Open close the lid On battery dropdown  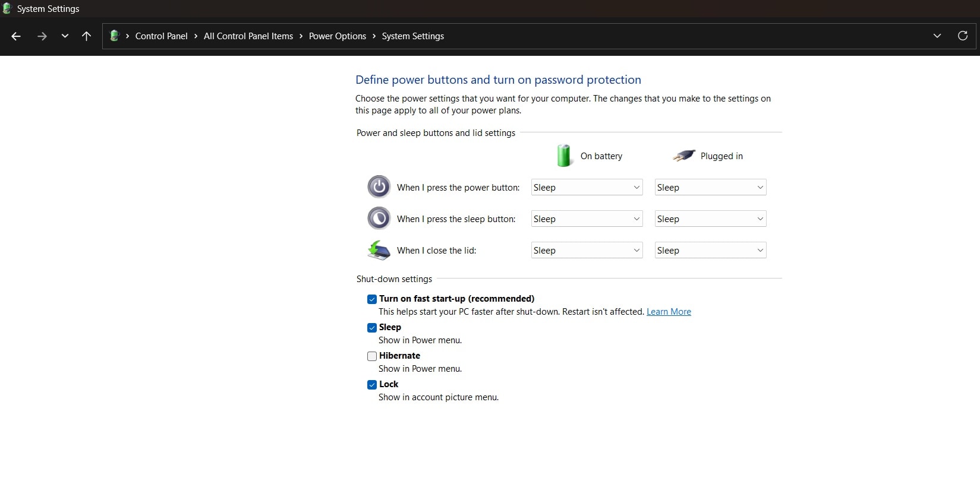pos(587,250)
